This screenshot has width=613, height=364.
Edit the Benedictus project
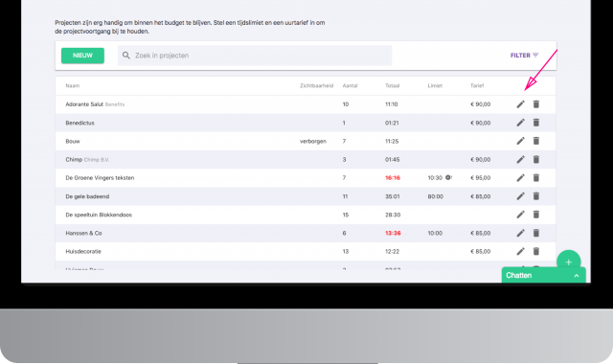520,123
